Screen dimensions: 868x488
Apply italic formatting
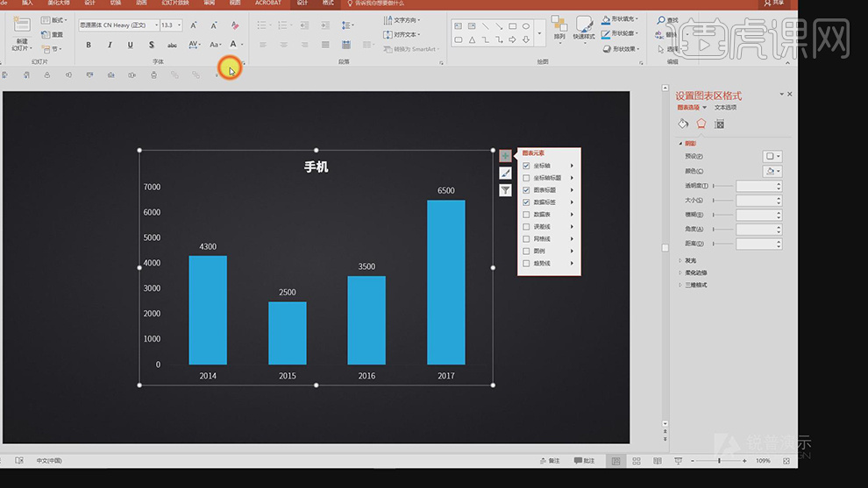click(x=110, y=45)
